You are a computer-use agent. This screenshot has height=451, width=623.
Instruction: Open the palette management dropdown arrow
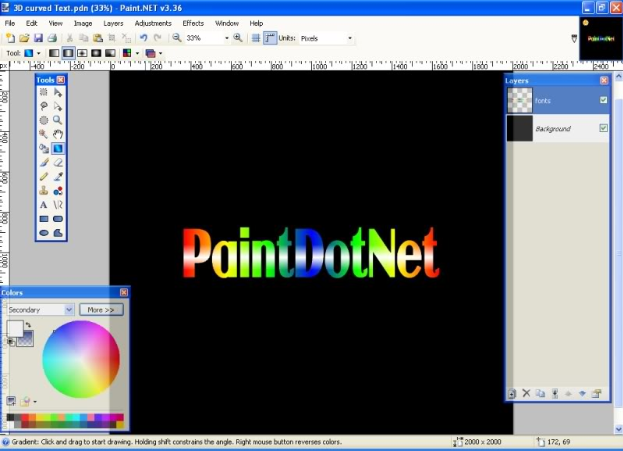[x=35, y=402]
